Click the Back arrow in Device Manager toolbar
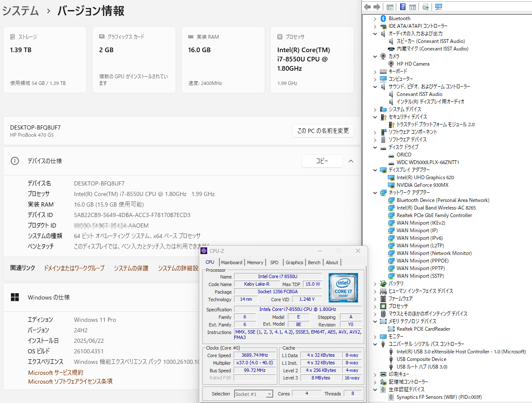The image size is (532, 403). tap(367, 7)
